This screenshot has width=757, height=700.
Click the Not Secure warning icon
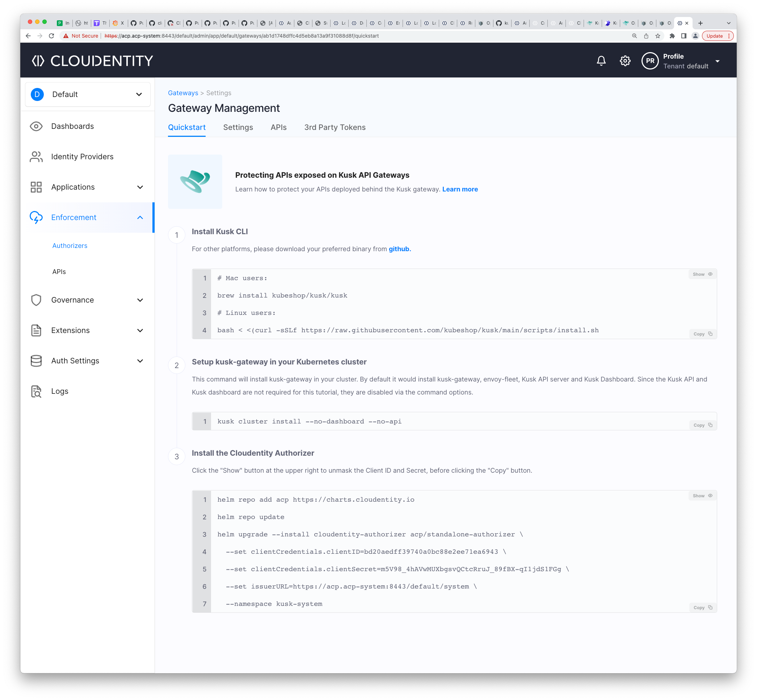[x=66, y=35]
